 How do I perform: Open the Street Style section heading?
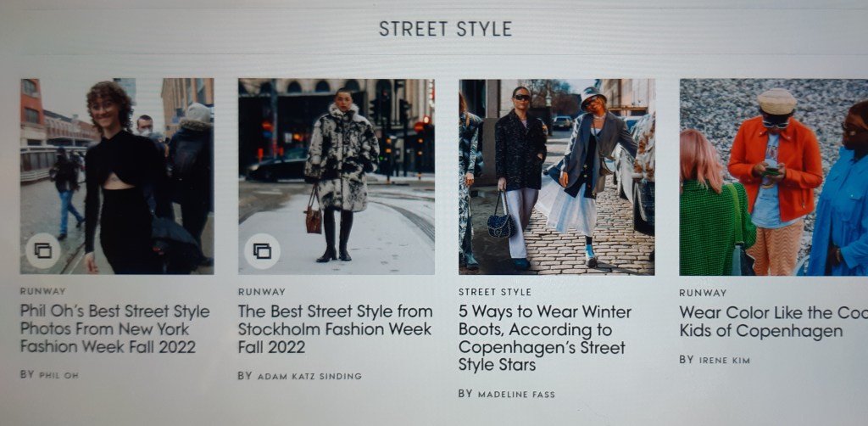click(x=446, y=29)
